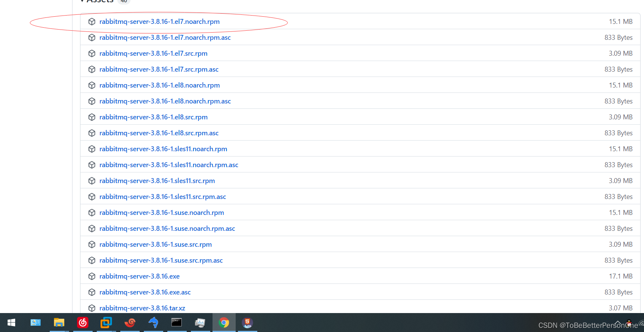This screenshot has height=332, width=644.
Task: Download rabbitmq-server-3.8.16.tar.xz archive
Action: coord(142,308)
